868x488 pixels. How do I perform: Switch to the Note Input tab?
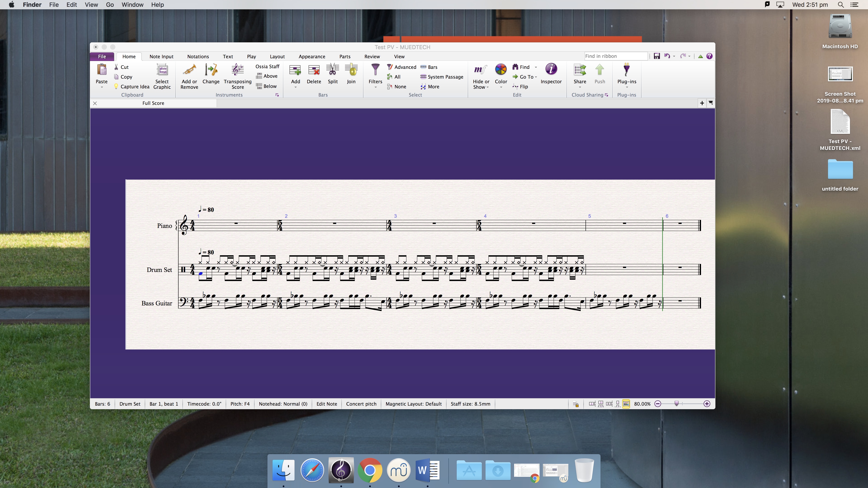point(161,57)
